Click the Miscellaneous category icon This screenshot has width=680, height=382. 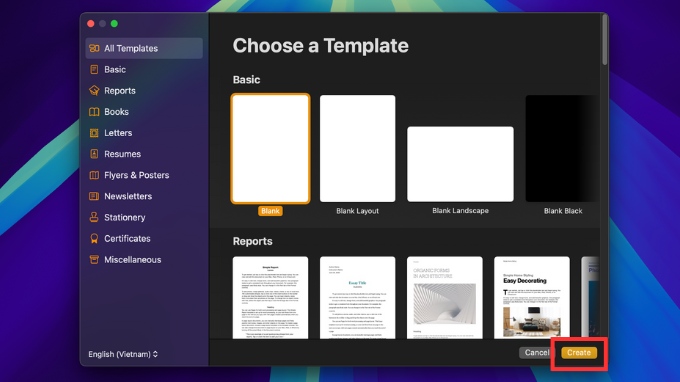(94, 260)
